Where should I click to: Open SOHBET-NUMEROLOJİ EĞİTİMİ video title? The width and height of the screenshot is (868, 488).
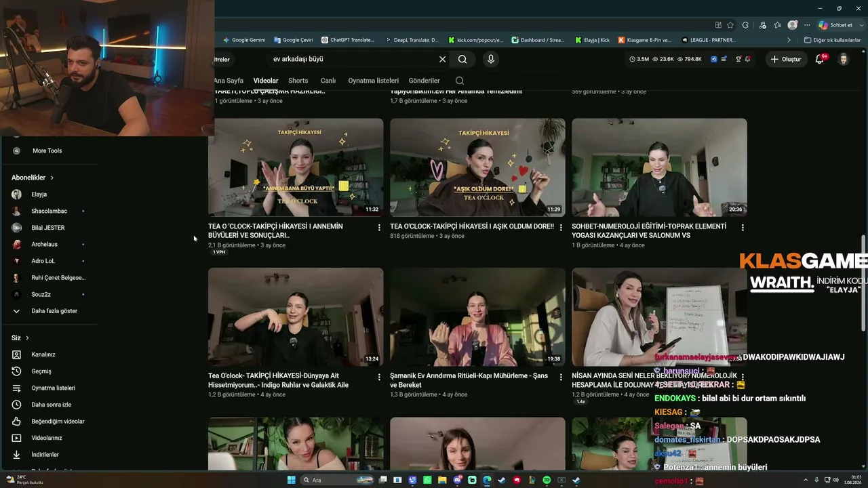pyautogui.click(x=649, y=230)
